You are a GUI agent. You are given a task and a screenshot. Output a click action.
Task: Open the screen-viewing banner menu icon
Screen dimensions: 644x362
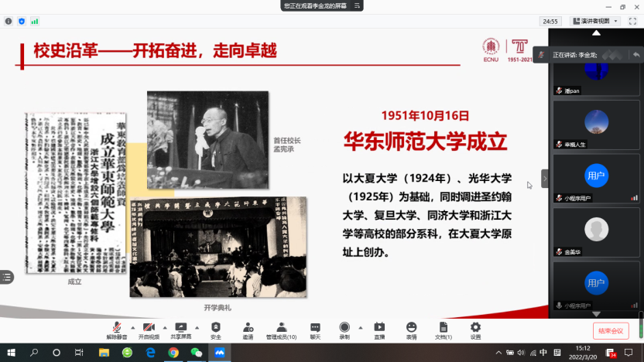[x=357, y=5]
